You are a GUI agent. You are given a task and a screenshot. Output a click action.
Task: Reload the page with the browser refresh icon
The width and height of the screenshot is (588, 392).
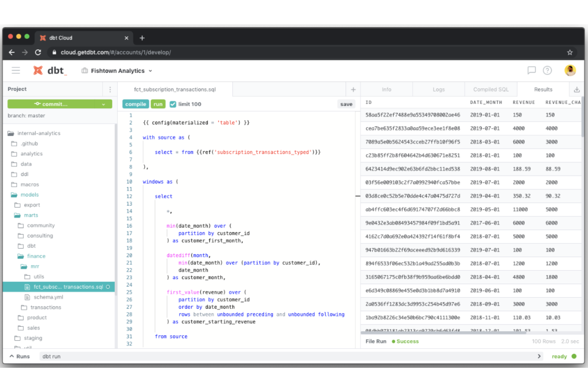pos(38,52)
